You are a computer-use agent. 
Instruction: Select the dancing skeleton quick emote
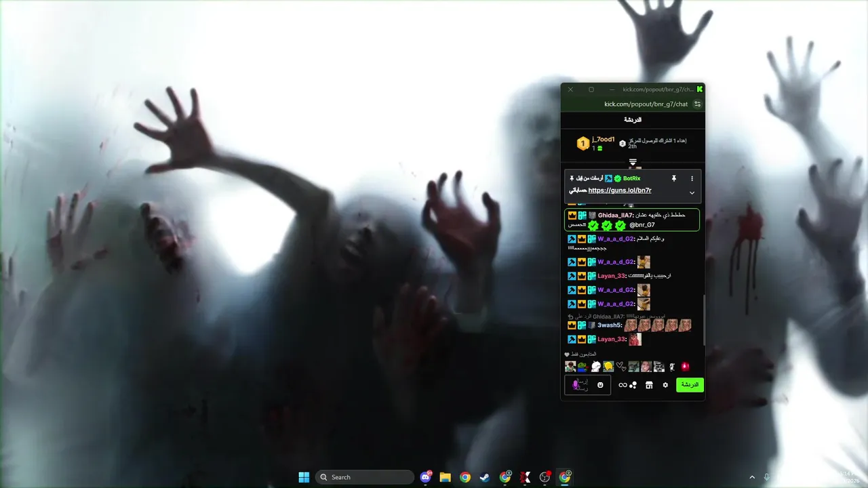click(x=672, y=367)
